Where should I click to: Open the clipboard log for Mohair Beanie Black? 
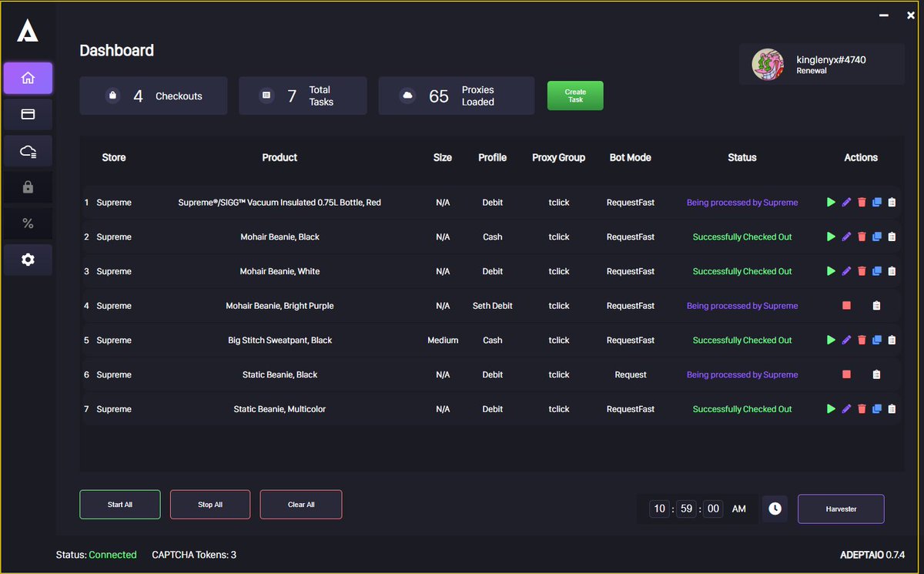[x=892, y=237]
